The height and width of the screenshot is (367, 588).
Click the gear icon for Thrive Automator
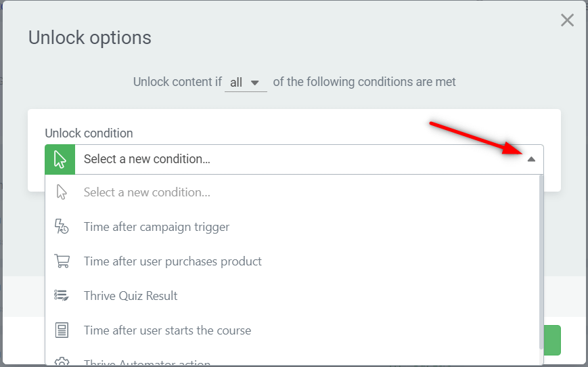coord(62,363)
